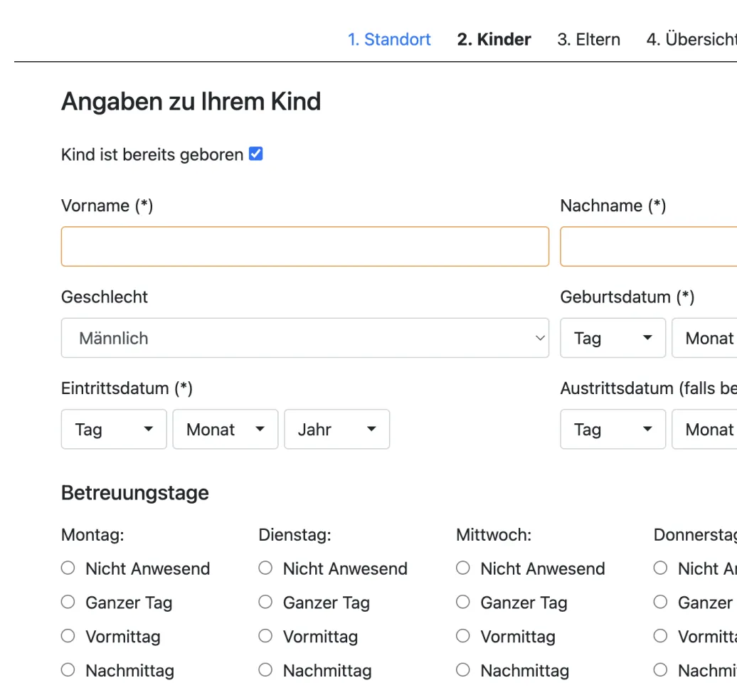Select Nicht Anwesend radio for Donnerstag

[660, 568]
